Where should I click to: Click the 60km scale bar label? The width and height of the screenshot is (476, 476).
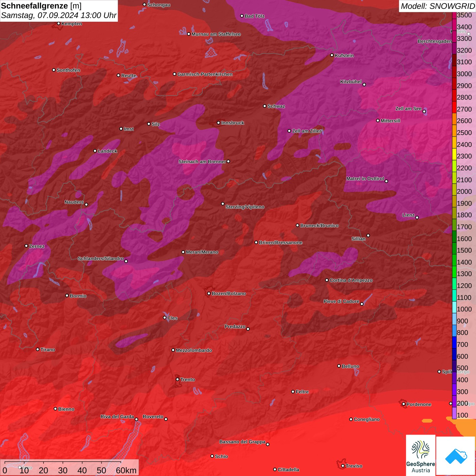tap(126, 470)
